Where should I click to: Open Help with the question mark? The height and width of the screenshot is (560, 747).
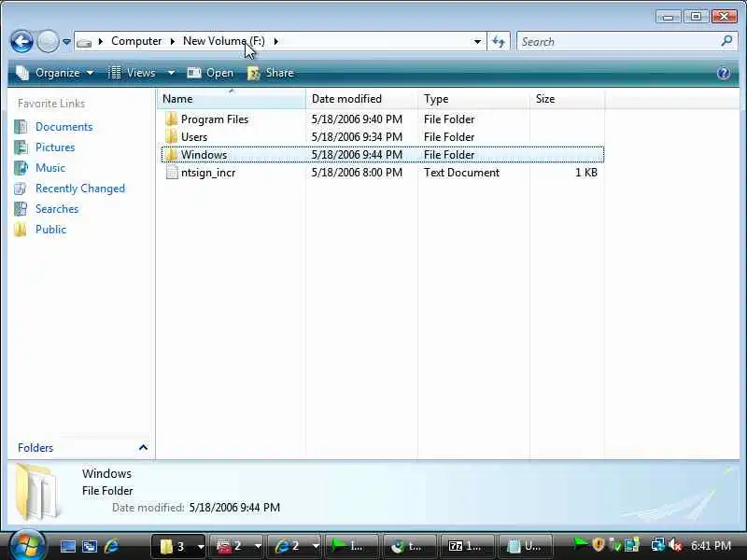click(723, 73)
